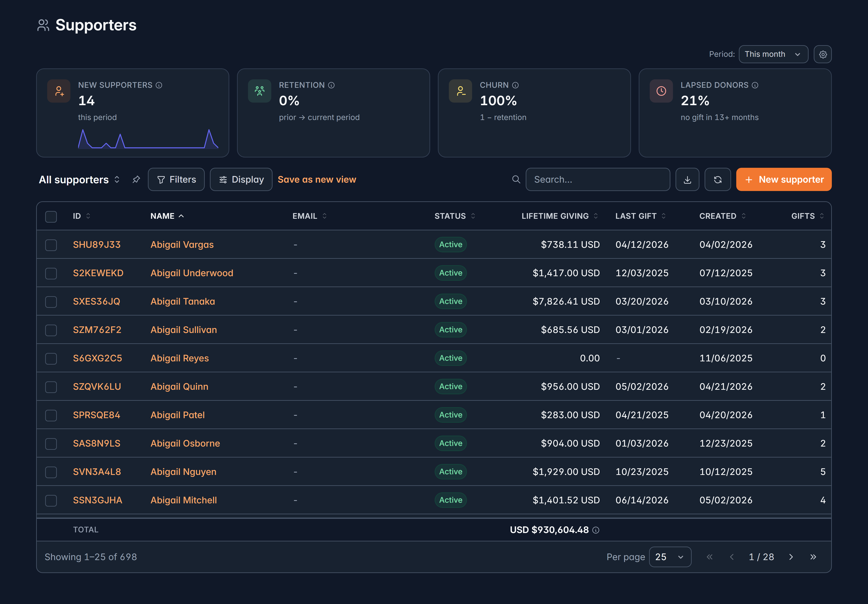Open the Filters button
868x604 pixels.
176,179
